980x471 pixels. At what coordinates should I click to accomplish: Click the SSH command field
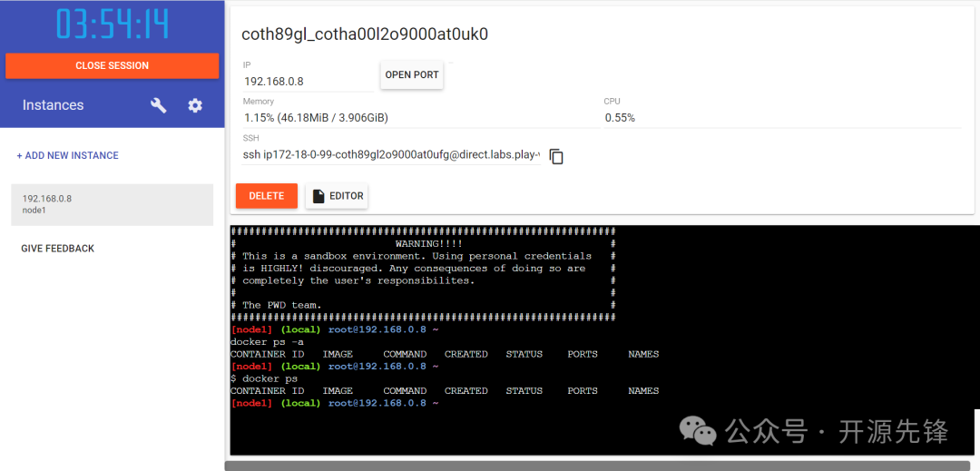[x=391, y=155]
